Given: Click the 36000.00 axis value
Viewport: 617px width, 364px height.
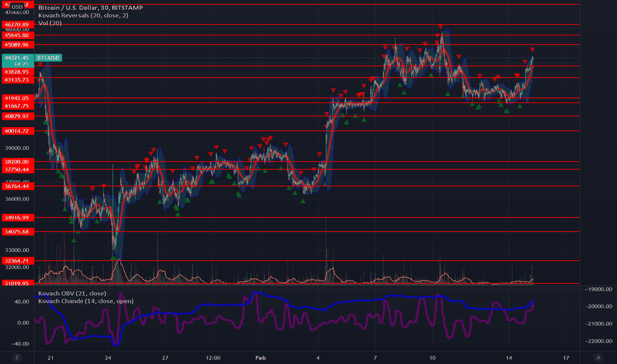Looking at the screenshot, I should point(17,199).
